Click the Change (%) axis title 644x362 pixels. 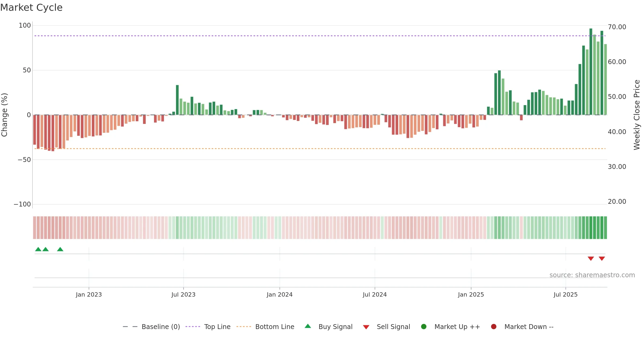pos(4,115)
